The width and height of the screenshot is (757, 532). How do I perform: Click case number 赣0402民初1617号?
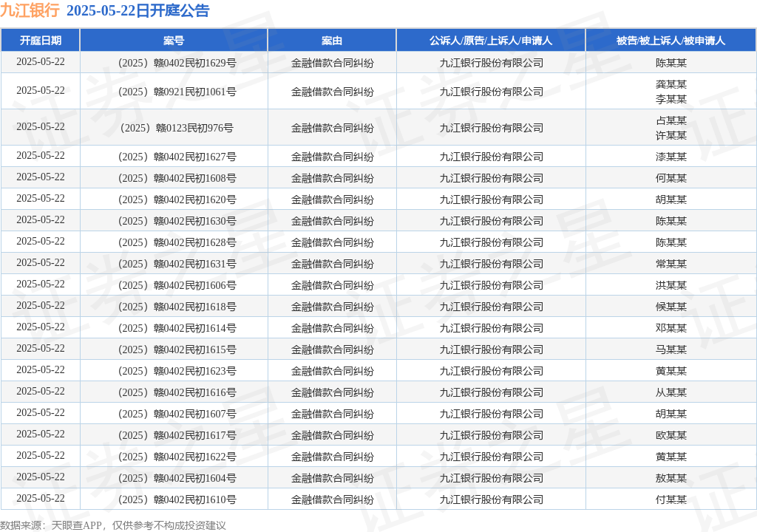[195, 435]
